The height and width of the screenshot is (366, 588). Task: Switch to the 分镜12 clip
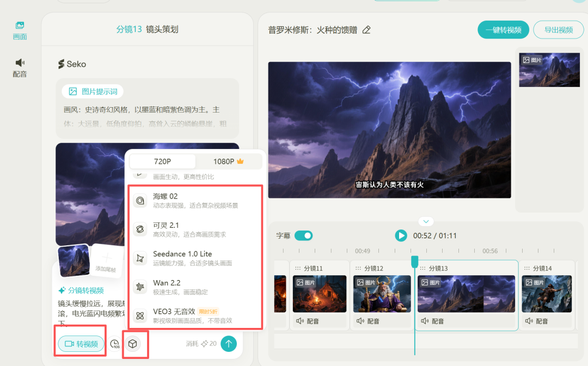(x=382, y=294)
